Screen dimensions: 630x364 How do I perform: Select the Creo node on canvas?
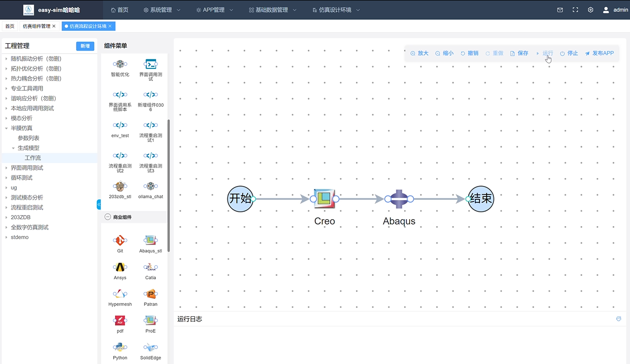(x=325, y=199)
